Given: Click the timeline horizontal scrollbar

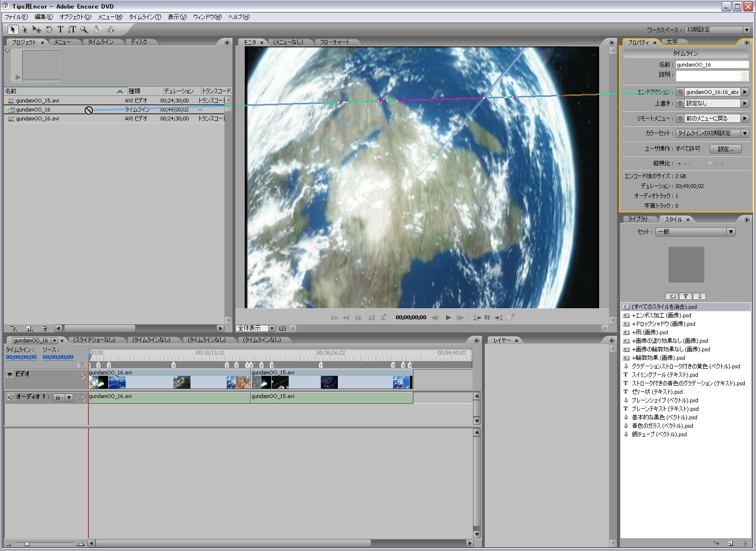Looking at the screenshot, I should 233,543.
